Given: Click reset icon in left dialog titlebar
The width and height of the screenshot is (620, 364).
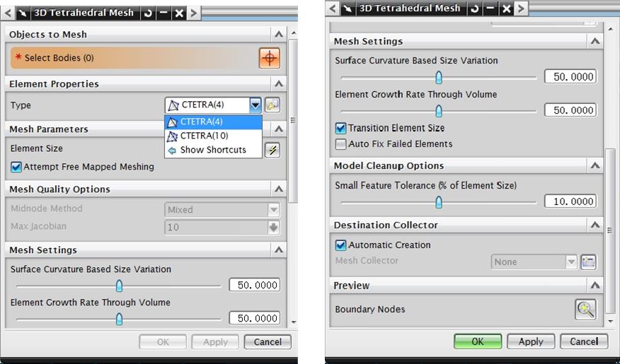Looking at the screenshot, I should (x=148, y=13).
